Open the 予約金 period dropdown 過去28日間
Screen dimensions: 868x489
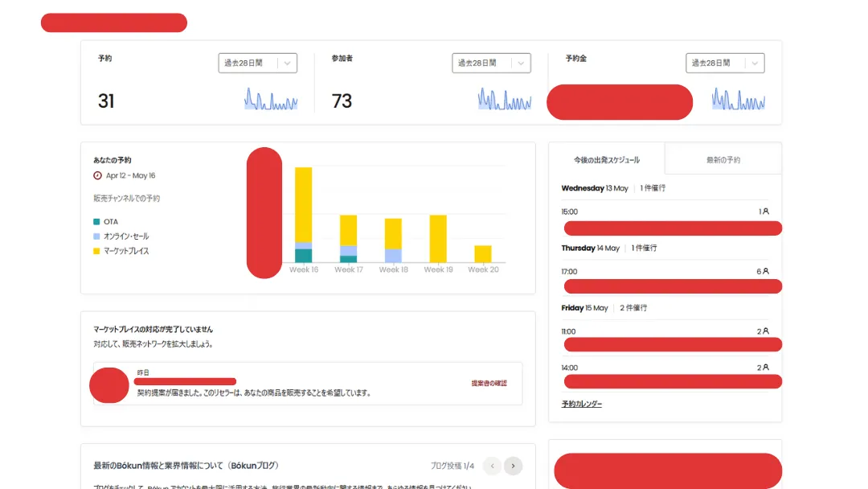point(725,63)
